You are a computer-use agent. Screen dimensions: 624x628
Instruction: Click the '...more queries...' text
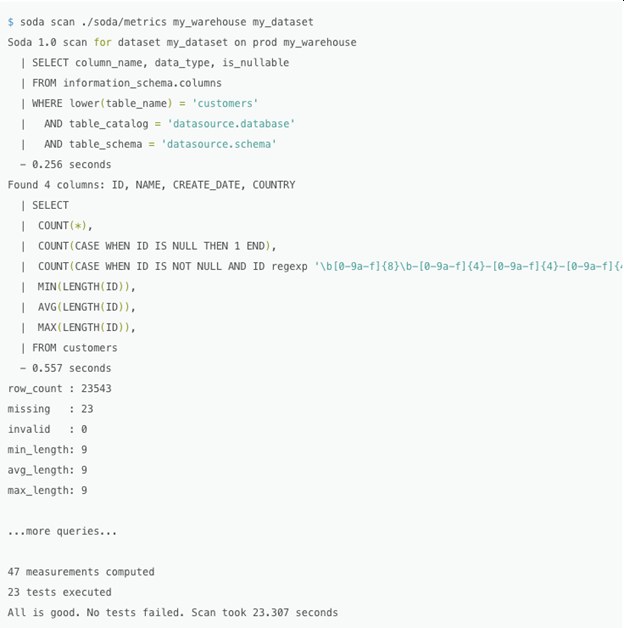(x=62, y=531)
